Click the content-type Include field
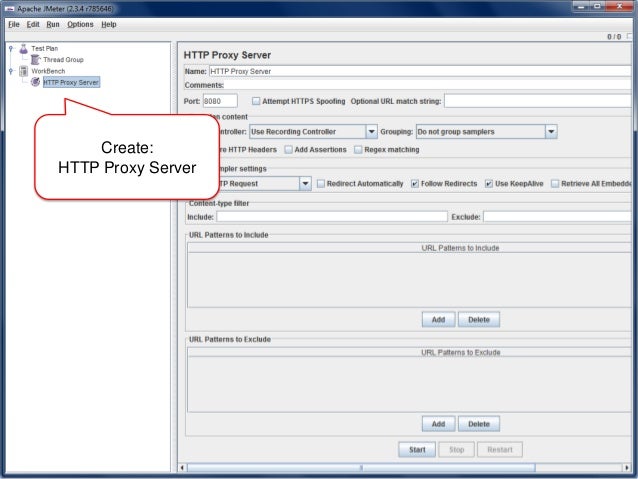 tap(332, 217)
